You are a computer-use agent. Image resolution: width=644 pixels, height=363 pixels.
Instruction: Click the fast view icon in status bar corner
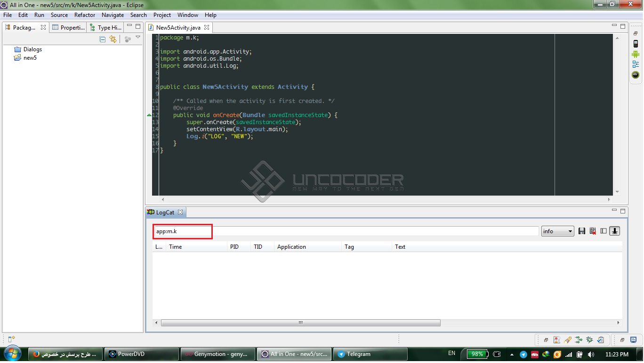pyautogui.click(x=11, y=339)
